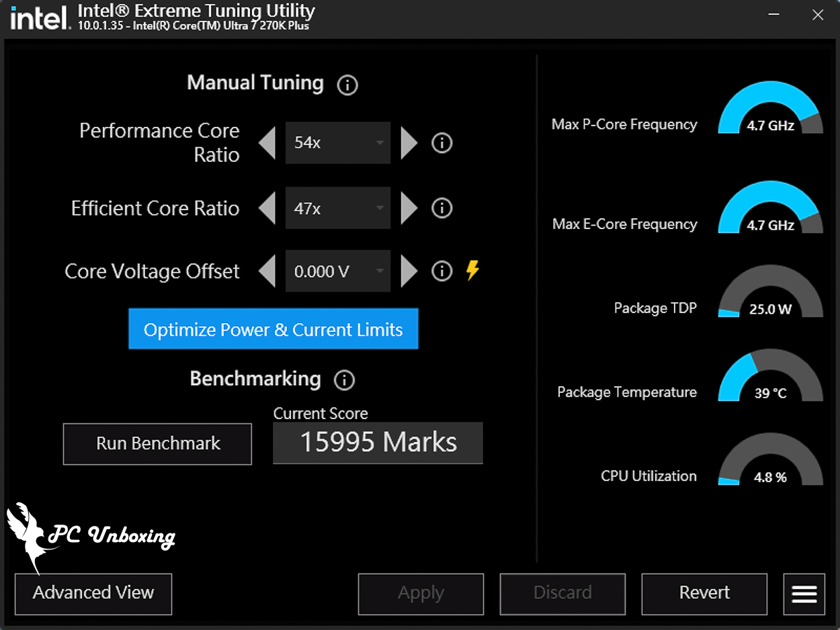This screenshot has height=630, width=840.
Task: Click the Efficient Core Ratio info icon
Action: click(442, 208)
